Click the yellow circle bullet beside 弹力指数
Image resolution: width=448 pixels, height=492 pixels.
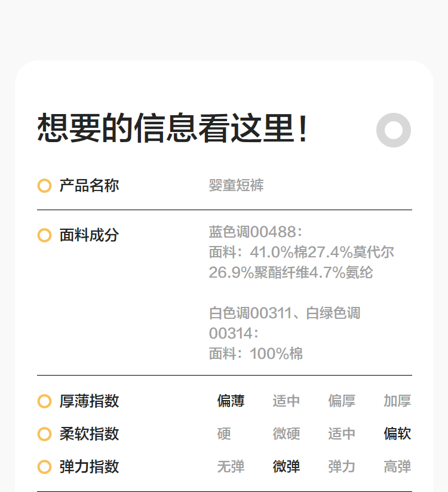pos(44,467)
